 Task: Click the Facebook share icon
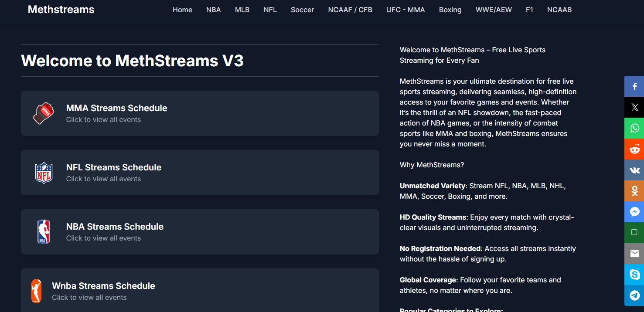[634, 86]
